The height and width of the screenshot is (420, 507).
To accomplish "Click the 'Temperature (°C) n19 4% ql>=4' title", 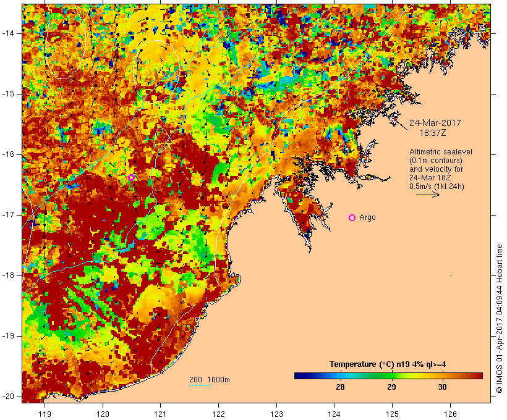I will coord(388,364).
